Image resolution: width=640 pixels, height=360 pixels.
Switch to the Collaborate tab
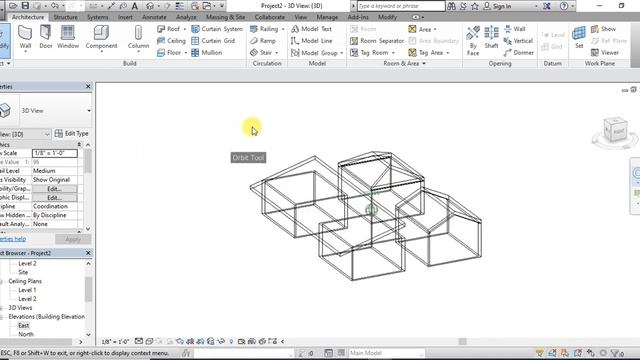269,17
